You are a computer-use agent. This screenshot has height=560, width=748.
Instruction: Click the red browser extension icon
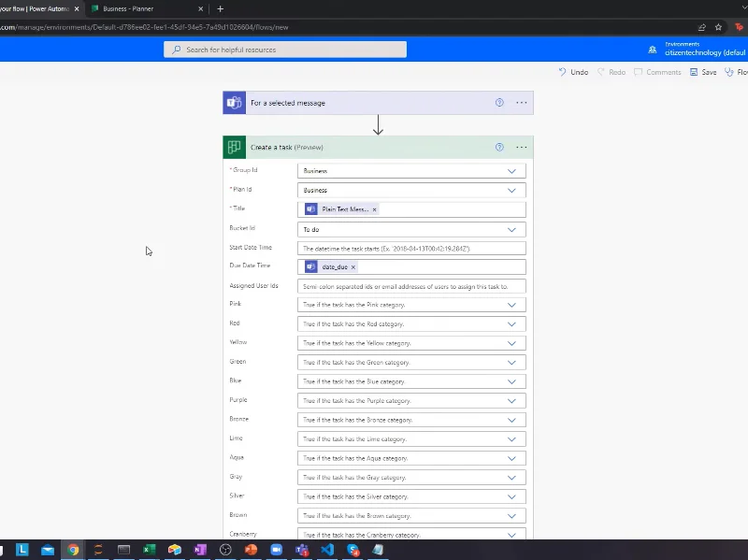(739, 27)
